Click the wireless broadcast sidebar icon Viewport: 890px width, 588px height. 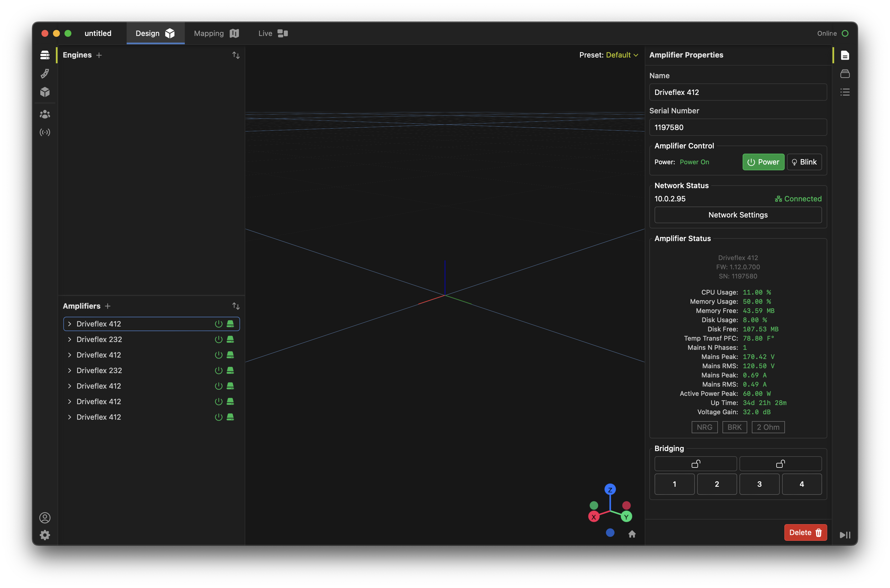coord(45,132)
